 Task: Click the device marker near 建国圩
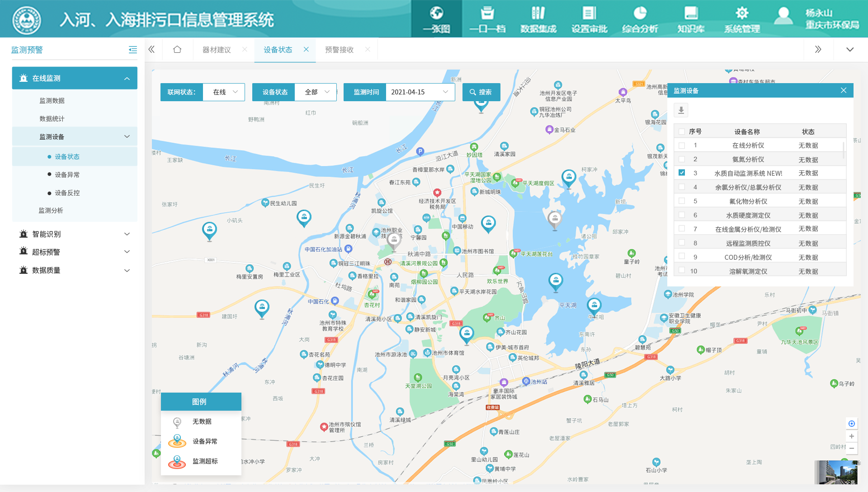[x=262, y=309]
